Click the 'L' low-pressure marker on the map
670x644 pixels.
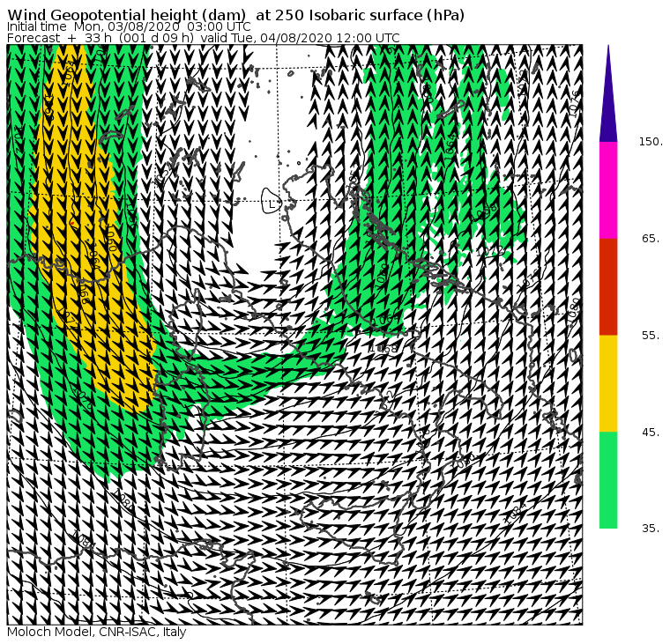272,204
